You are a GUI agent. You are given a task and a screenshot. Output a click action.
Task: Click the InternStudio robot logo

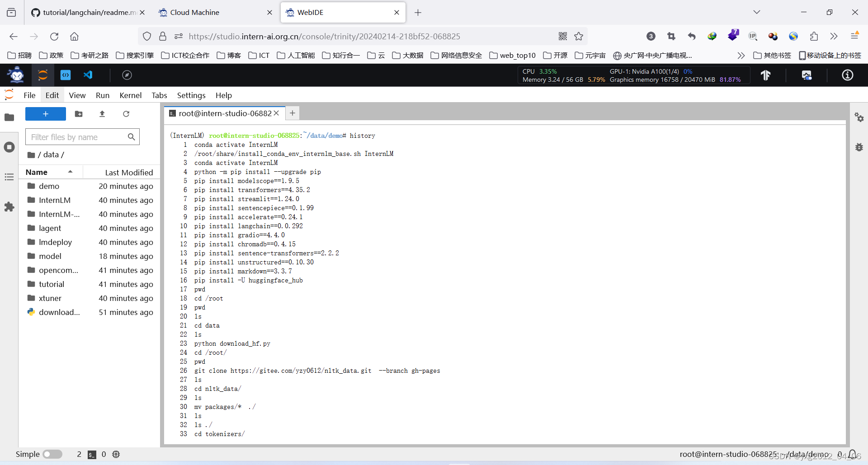pos(17,75)
